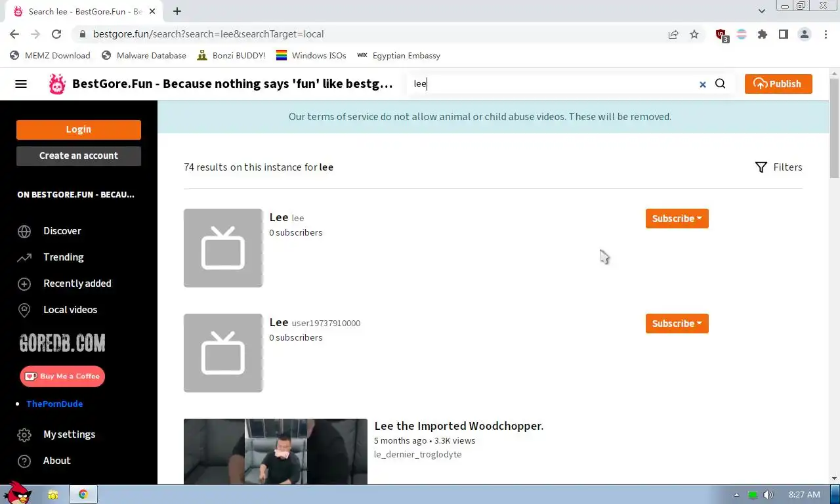Open the Chrome three-dot menu
The image size is (840, 504).
coord(826,34)
